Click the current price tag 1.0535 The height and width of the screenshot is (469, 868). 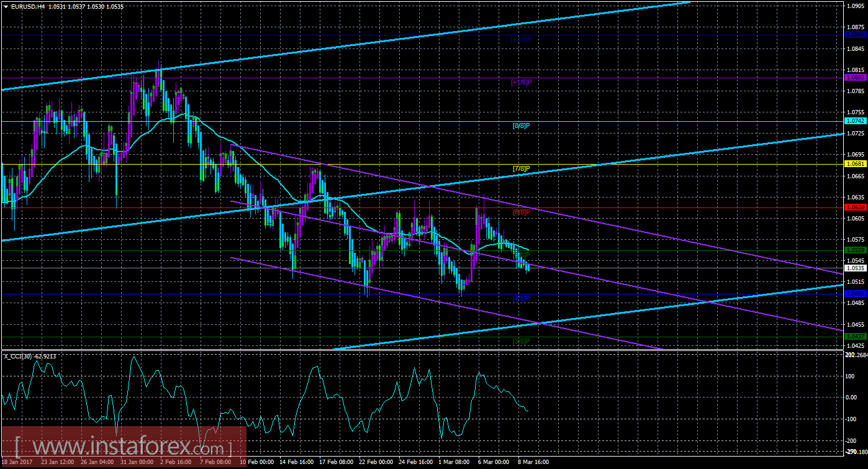(855, 268)
